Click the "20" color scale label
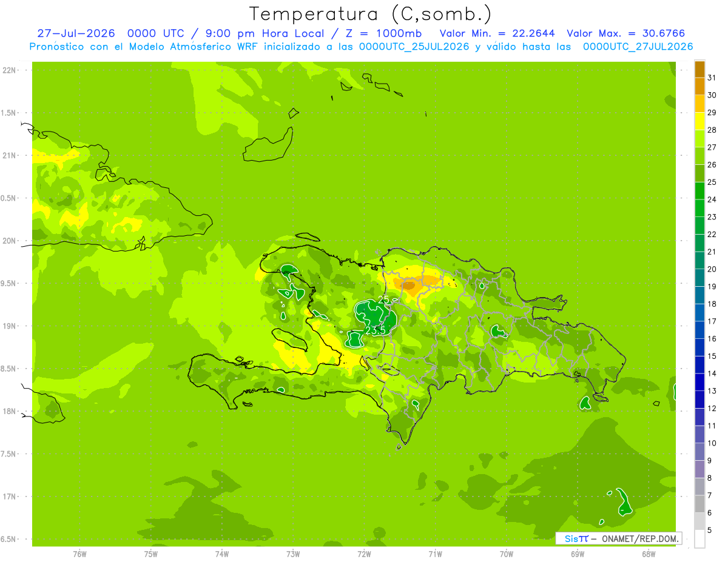The width and height of the screenshot is (728, 562). point(712,269)
